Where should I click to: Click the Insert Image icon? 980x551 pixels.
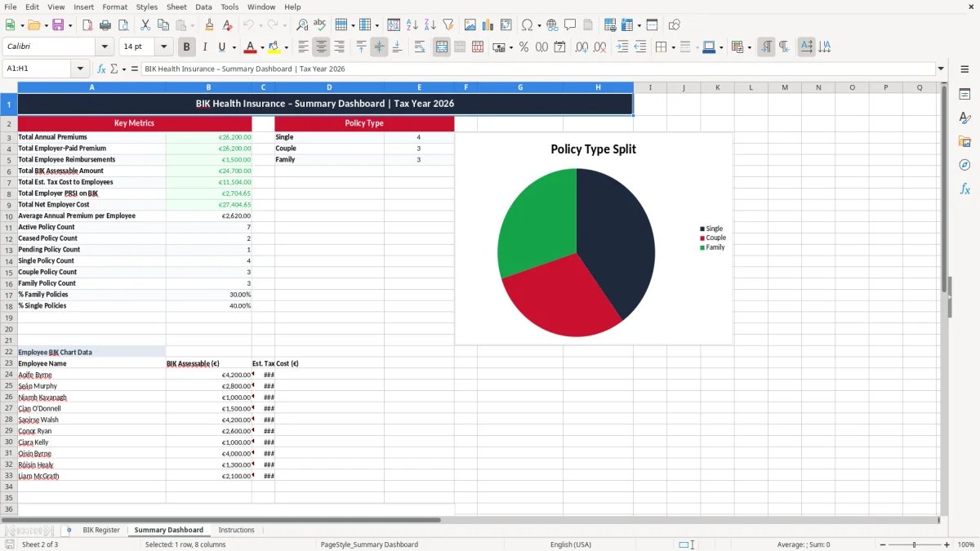(470, 25)
